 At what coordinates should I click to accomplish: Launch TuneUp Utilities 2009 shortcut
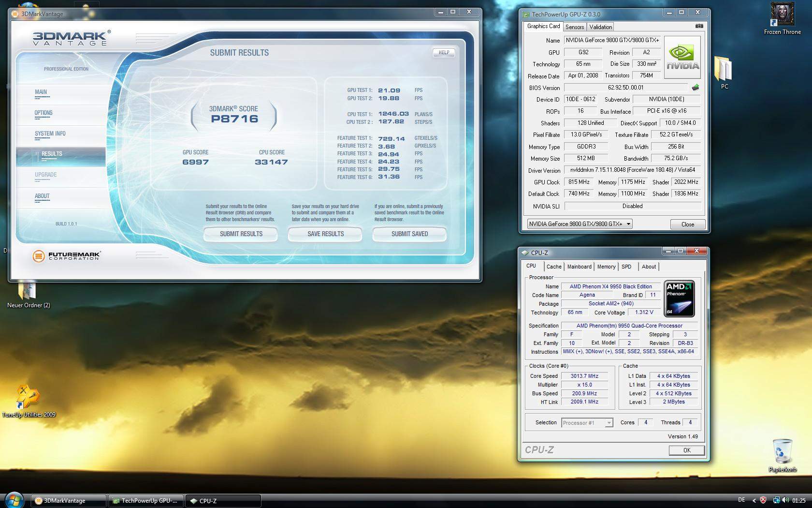(29, 401)
